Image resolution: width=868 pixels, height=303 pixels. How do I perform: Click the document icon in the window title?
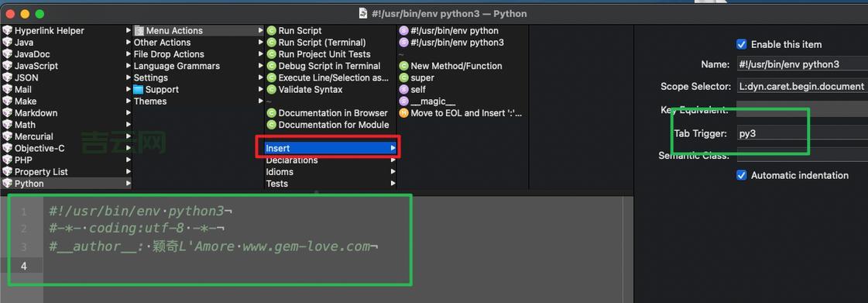tap(363, 13)
